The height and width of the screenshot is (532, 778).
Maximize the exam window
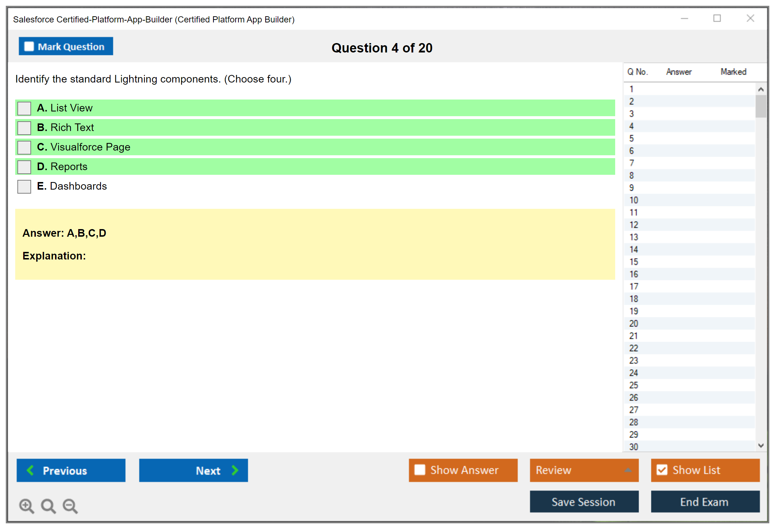point(717,18)
